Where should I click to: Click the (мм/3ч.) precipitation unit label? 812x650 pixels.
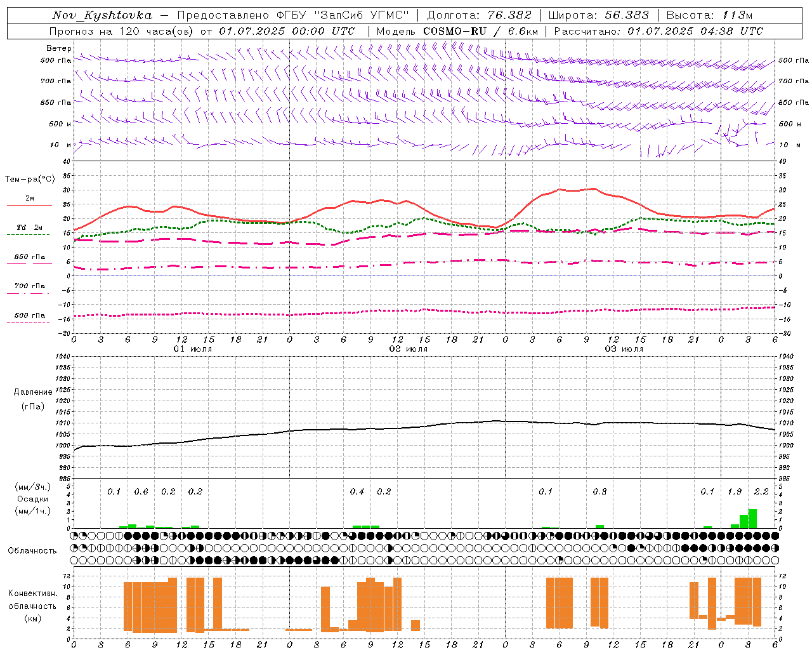click(32, 487)
